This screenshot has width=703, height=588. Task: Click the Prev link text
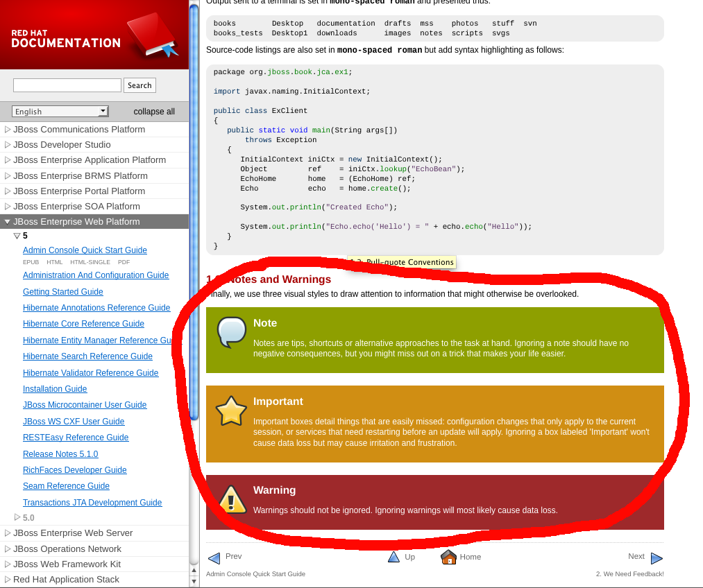tap(234, 556)
